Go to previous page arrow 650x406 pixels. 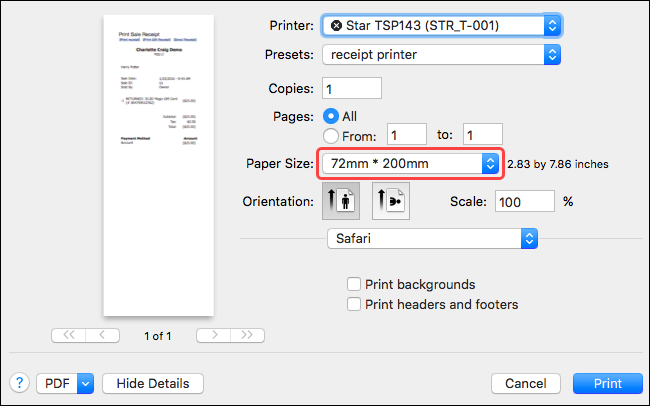[x=102, y=335]
